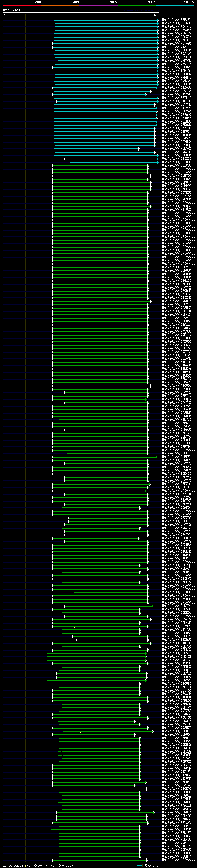Select hit label UniRef100_A0MQ58
Screen dimensions: 197x868
tap(177, 274)
